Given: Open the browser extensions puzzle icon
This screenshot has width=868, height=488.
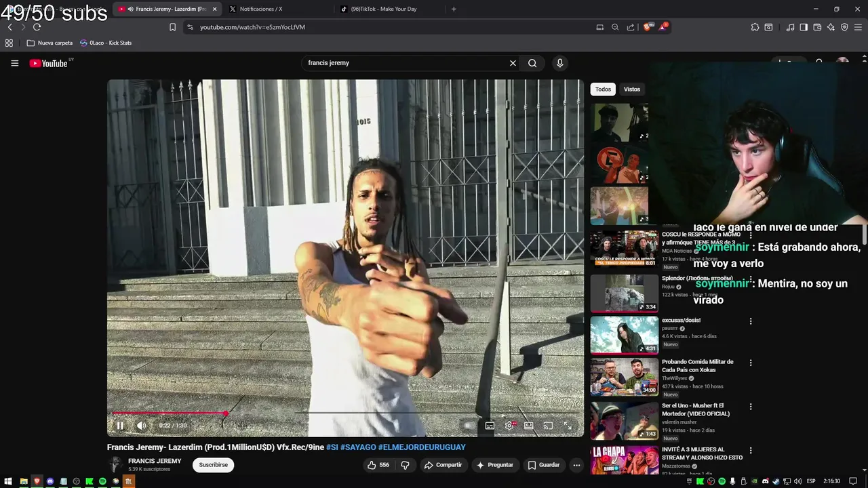Looking at the screenshot, I should [755, 27].
